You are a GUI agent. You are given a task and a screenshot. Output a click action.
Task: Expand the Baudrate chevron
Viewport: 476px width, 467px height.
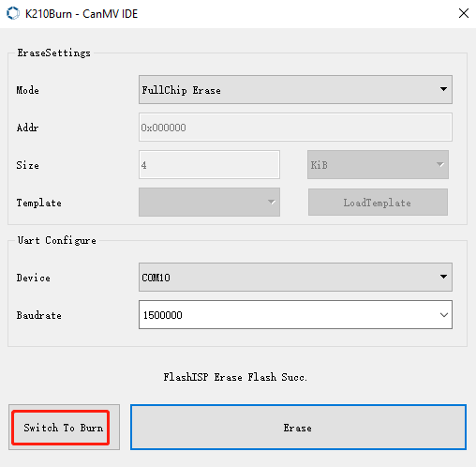coord(444,315)
